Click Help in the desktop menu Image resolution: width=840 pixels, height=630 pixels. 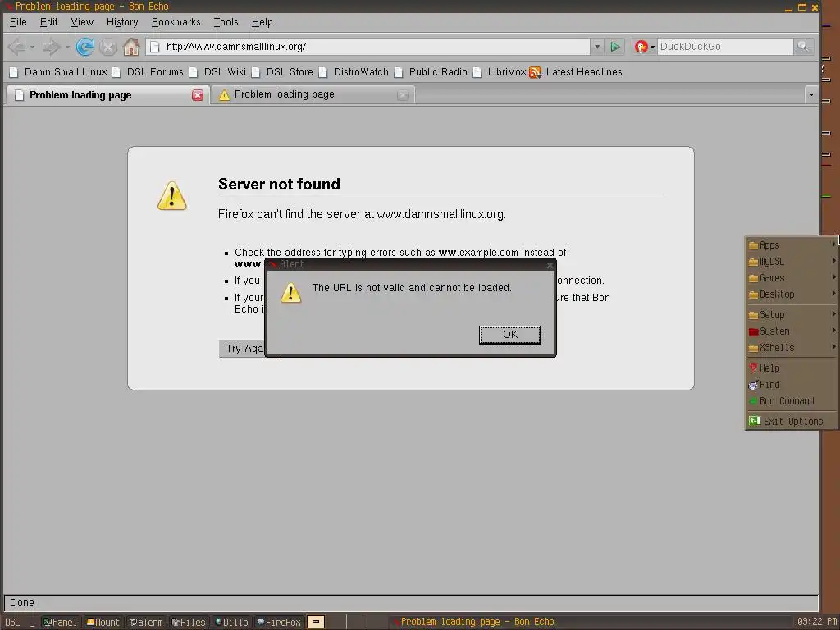click(792, 368)
